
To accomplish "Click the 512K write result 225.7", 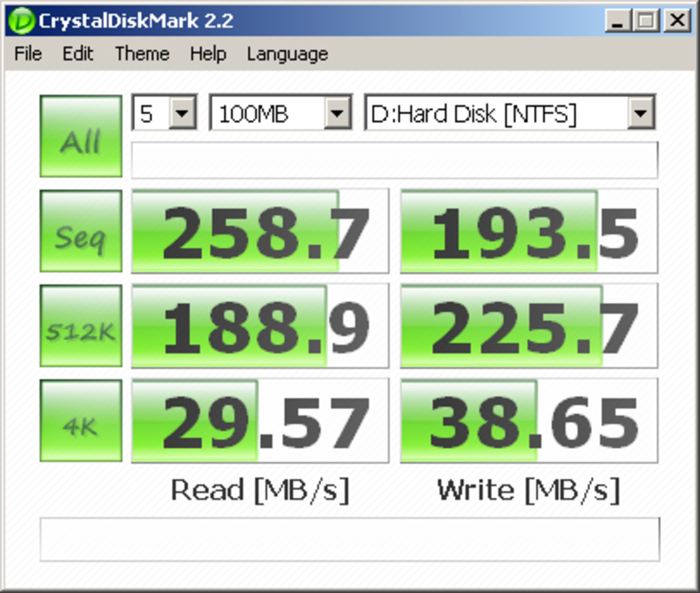I will [x=529, y=326].
